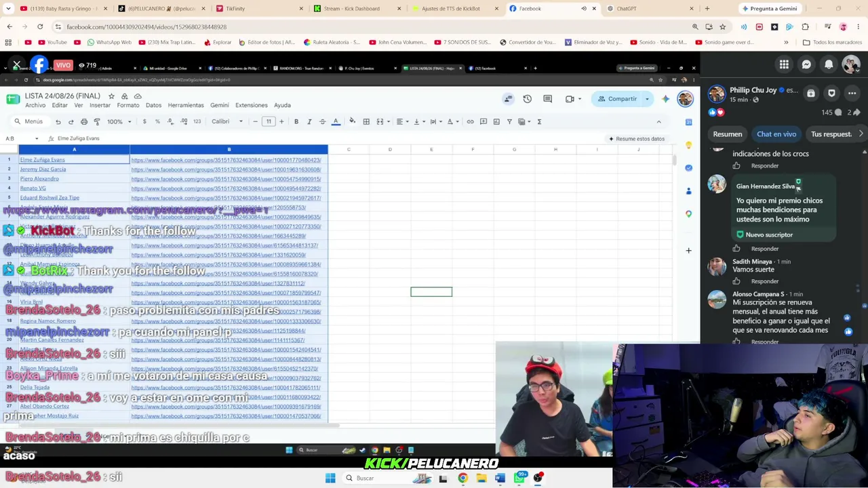Image resolution: width=868 pixels, height=488 pixels.
Task: Open the Archivo menu in Sheets
Action: tap(35, 106)
